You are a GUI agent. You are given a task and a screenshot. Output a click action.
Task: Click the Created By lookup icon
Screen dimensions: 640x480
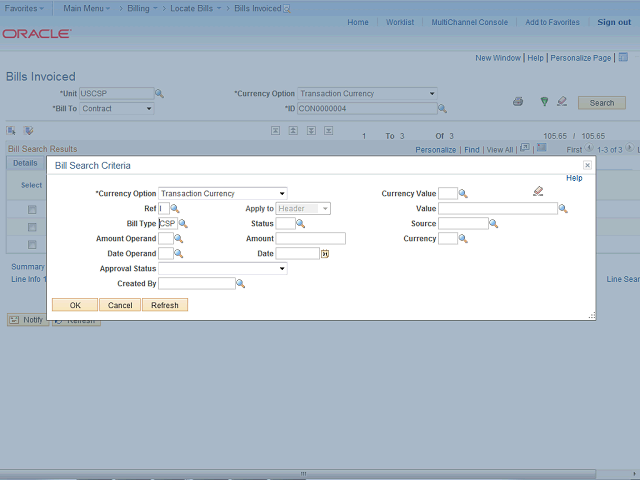pos(240,284)
